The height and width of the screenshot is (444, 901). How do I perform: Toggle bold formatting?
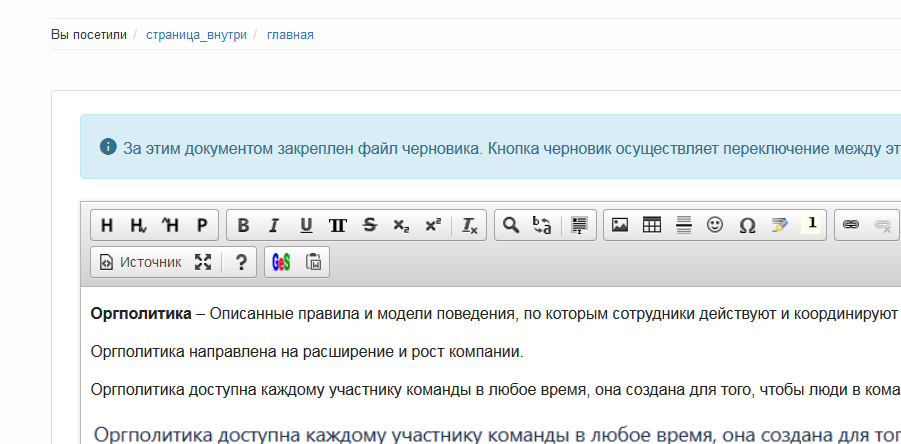click(x=243, y=225)
